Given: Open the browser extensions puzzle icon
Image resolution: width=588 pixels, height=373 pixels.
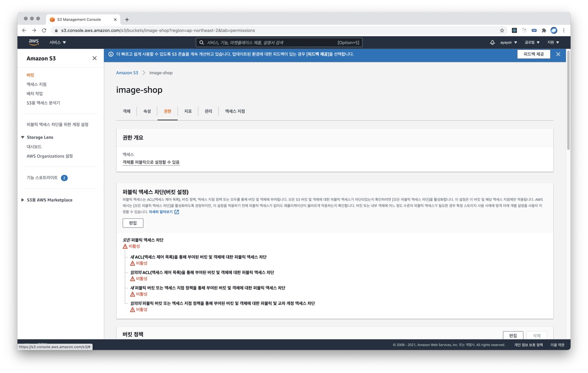Looking at the screenshot, I should coord(544,30).
